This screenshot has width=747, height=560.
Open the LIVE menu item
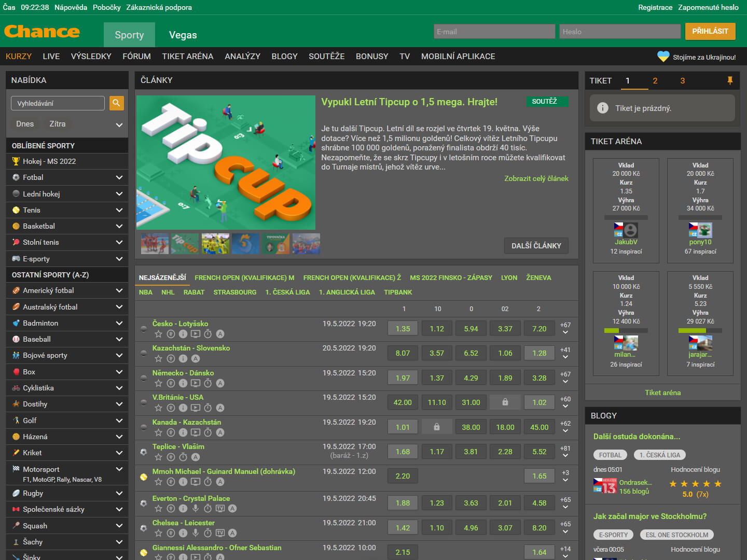tap(51, 56)
